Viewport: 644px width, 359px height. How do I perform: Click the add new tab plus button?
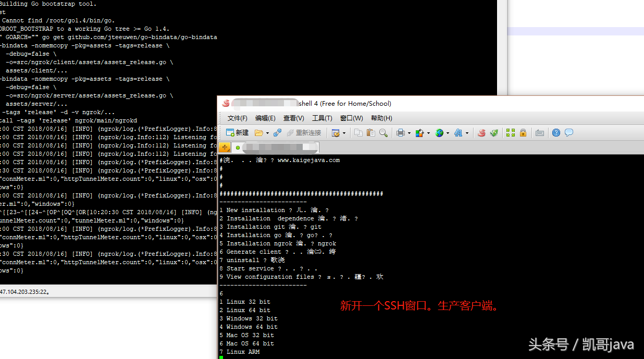pos(225,147)
